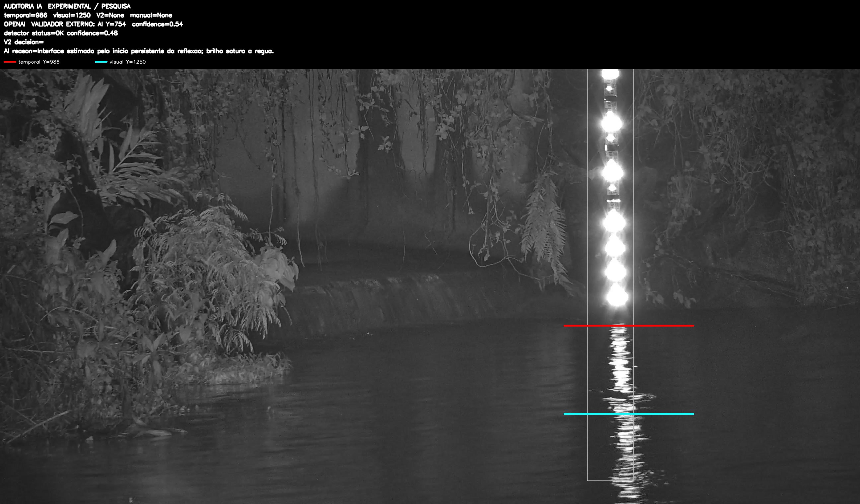Click the 'OPENAI VALIDADOR EXTERNO: AI Y=754' text
860x504 pixels.
click(x=65, y=24)
